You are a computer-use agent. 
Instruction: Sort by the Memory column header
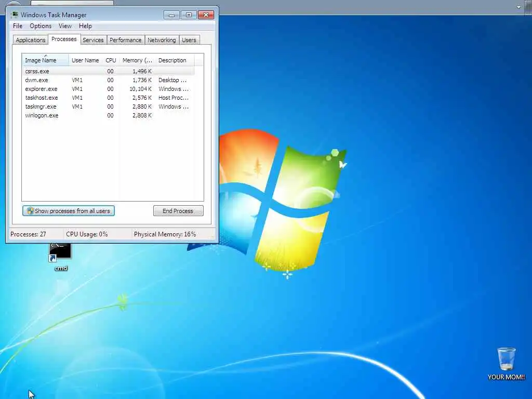pyautogui.click(x=137, y=60)
